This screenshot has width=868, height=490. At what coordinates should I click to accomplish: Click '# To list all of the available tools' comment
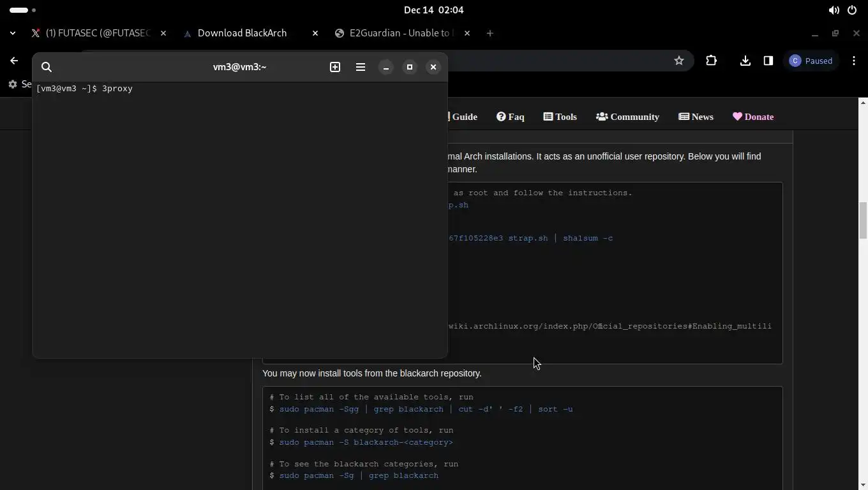[371, 397]
